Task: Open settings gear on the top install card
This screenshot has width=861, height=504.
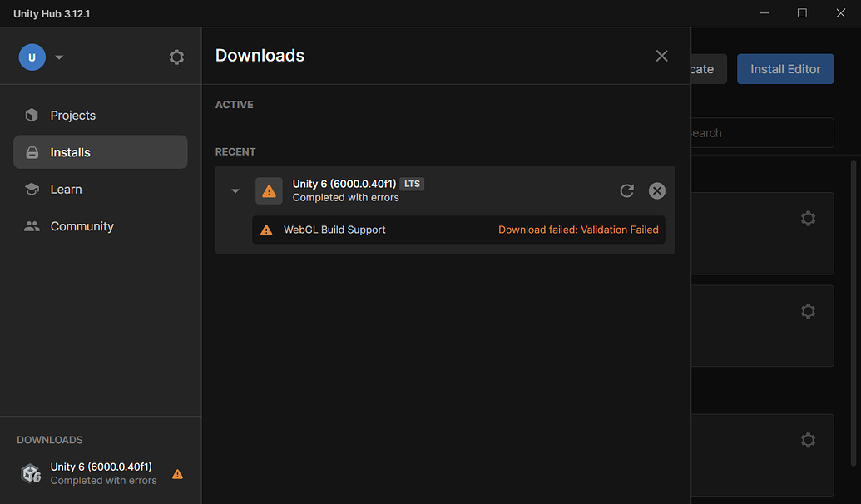Action: click(808, 218)
